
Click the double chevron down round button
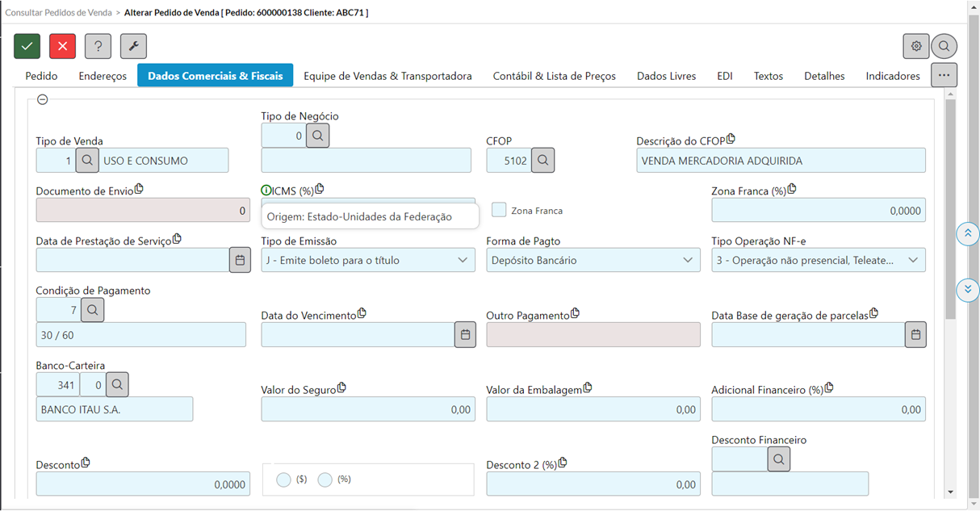coord(967,290)
